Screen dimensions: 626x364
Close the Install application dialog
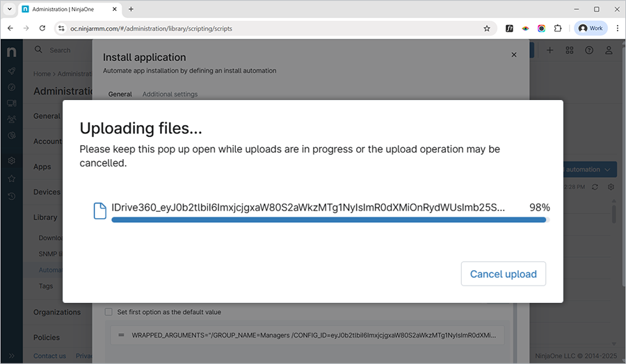[514, 55]
